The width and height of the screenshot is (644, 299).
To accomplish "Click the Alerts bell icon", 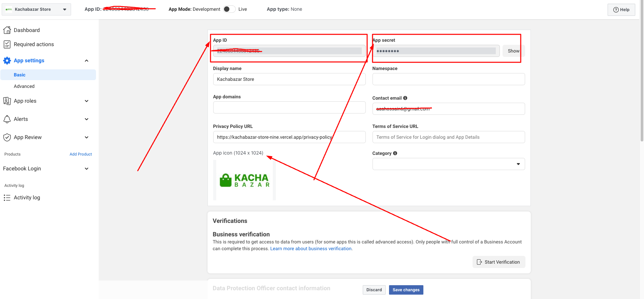I will (7, 119).
